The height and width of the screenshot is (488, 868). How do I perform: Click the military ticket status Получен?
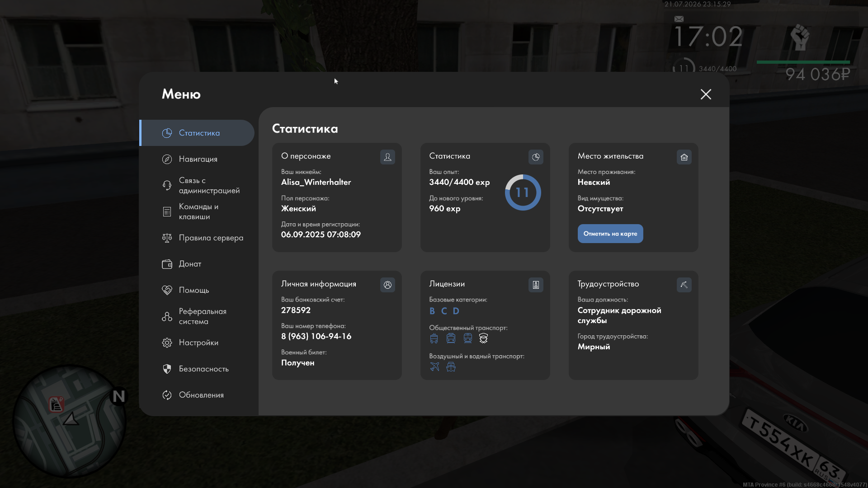[297, 362]
